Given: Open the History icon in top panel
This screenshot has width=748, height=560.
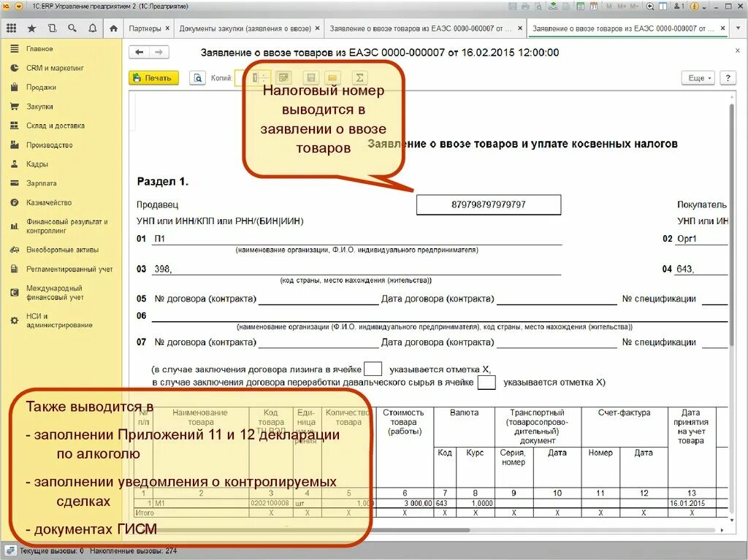Looking at the screenshot, I should pyautogui.click(x=52, y=28).
